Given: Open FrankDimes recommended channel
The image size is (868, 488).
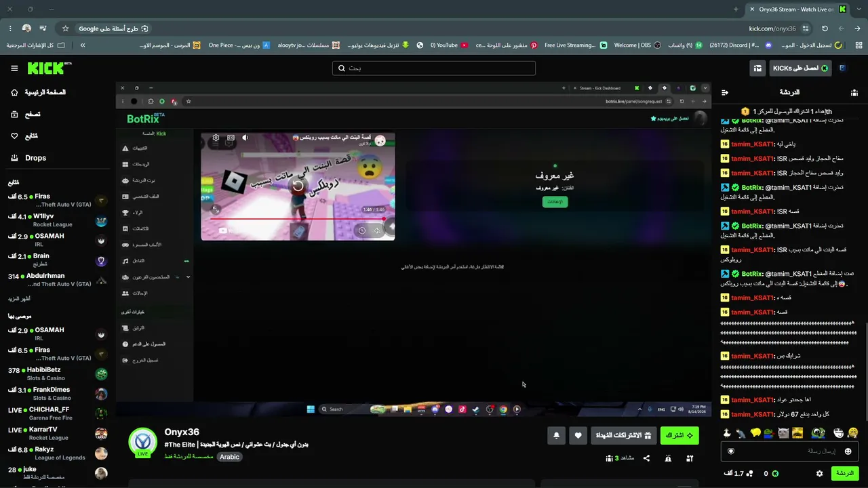Looking at the screenshot, I should click(x=58, y=394).
